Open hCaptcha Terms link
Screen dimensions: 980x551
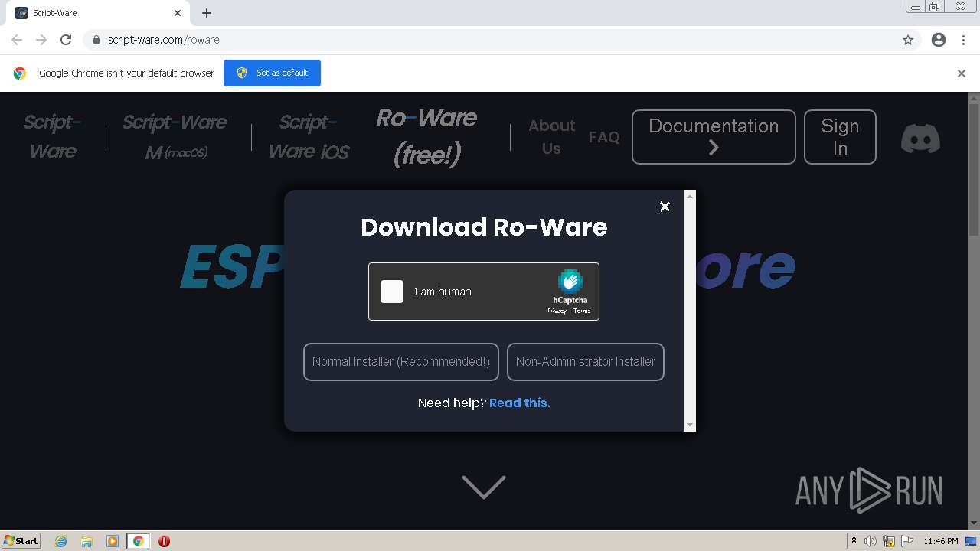pos(582,311)
